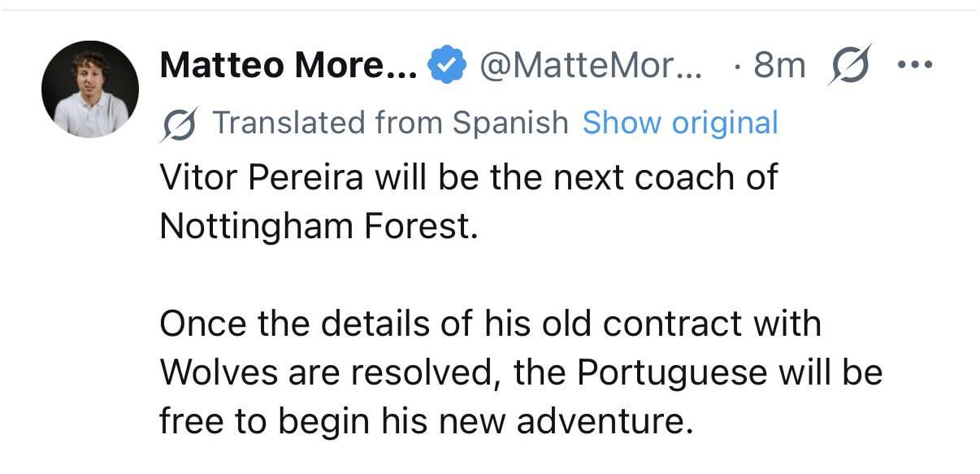The height and width of the screenshot is (474, 980).
Task: Click the name "Vitor Pereira" in the post
Action: [x=262, y=178]
